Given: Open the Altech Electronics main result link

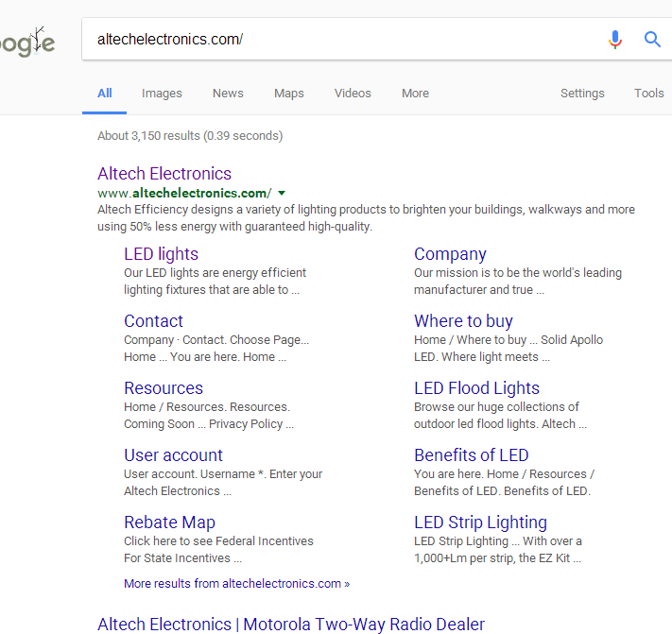Looking at the screenshot, I should click(164, 174).
